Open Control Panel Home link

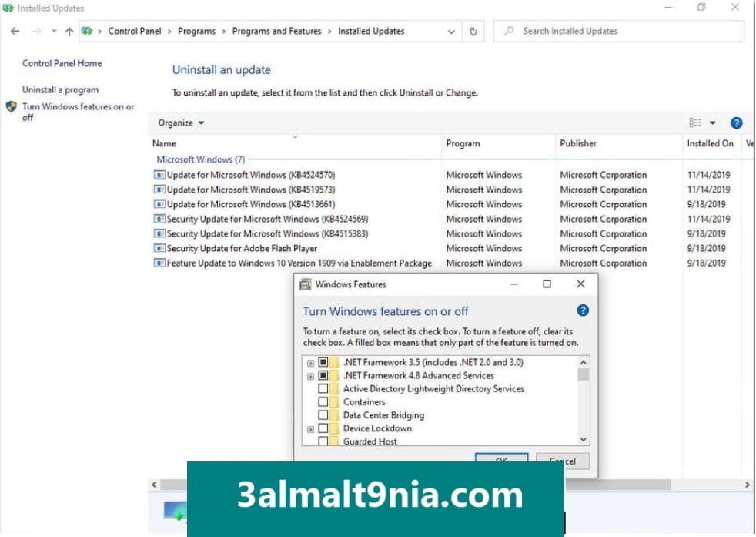click(x=62, y=63)
